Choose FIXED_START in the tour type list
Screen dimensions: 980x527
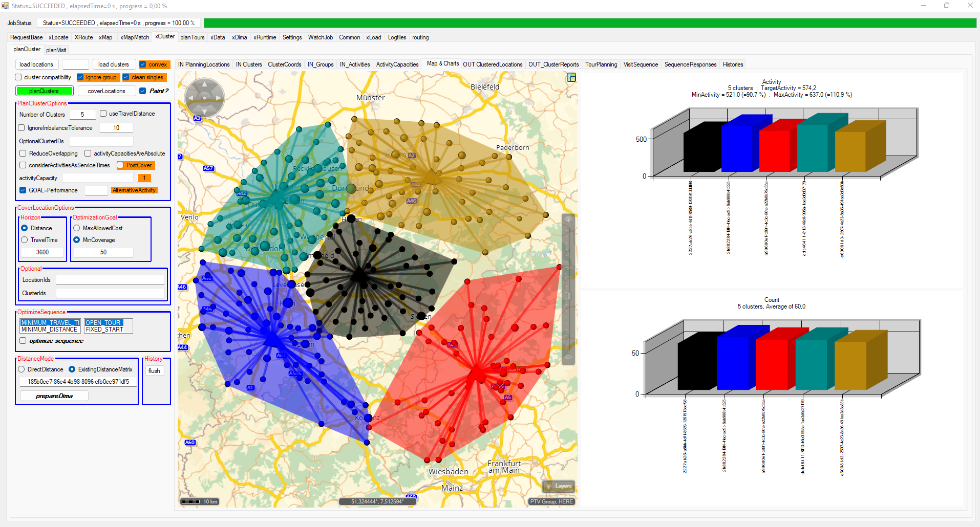pos(104,330)
